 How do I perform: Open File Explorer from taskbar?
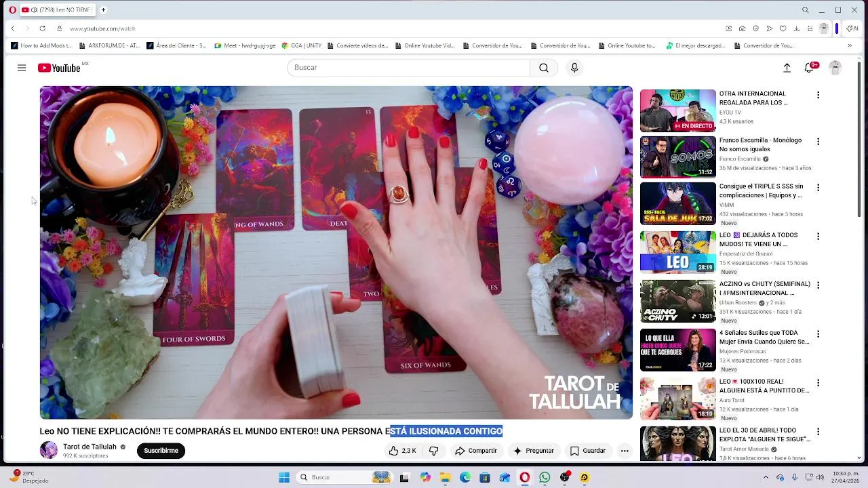click(x=445, y=478)
